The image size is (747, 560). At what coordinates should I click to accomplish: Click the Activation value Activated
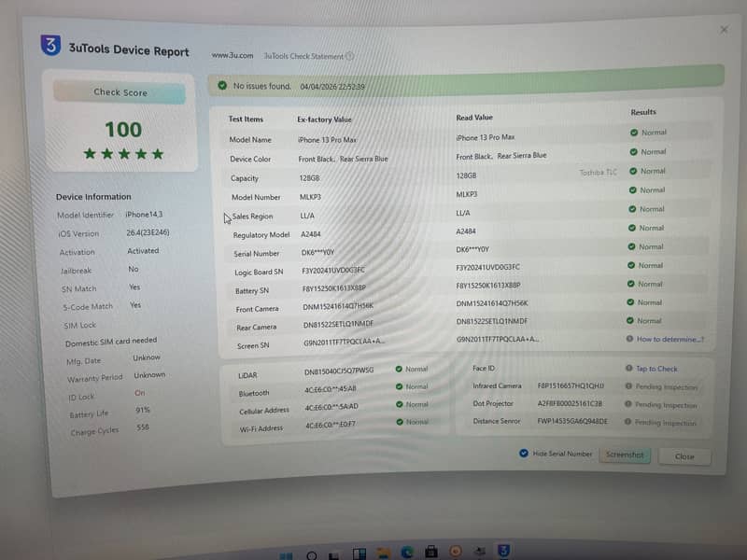143,250
